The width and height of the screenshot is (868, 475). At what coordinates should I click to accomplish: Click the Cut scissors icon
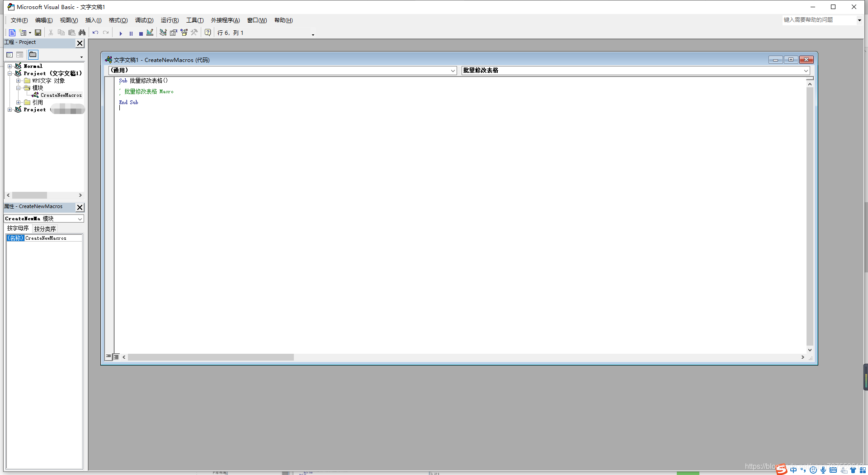pyautogui.click(x=51, y=33)
